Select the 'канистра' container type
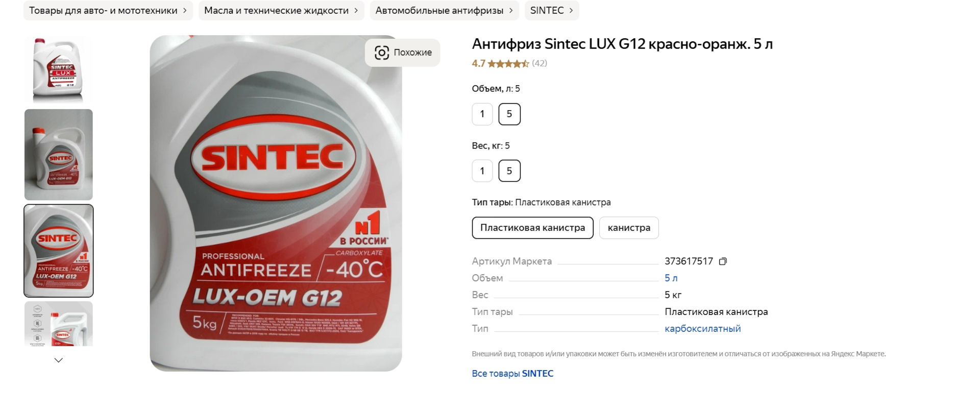This screenshot has height=393, width=980. 629,228
